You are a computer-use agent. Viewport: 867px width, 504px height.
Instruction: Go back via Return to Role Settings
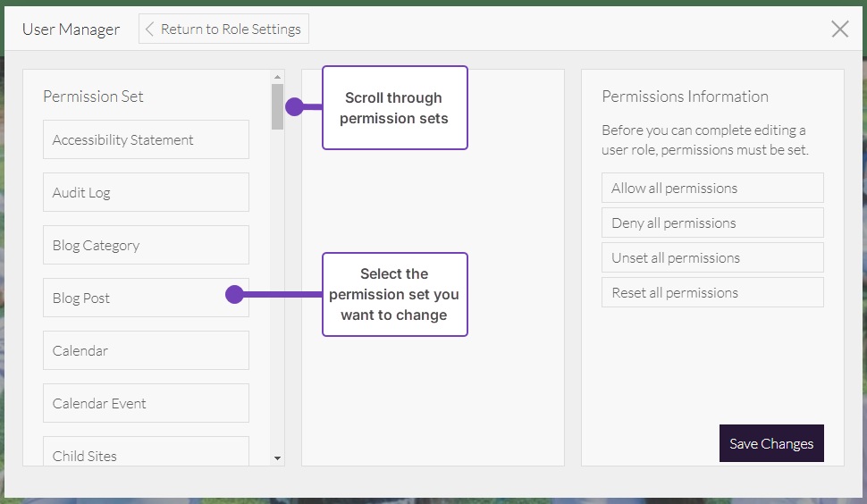pyautogui.click(x=223, y=29)
